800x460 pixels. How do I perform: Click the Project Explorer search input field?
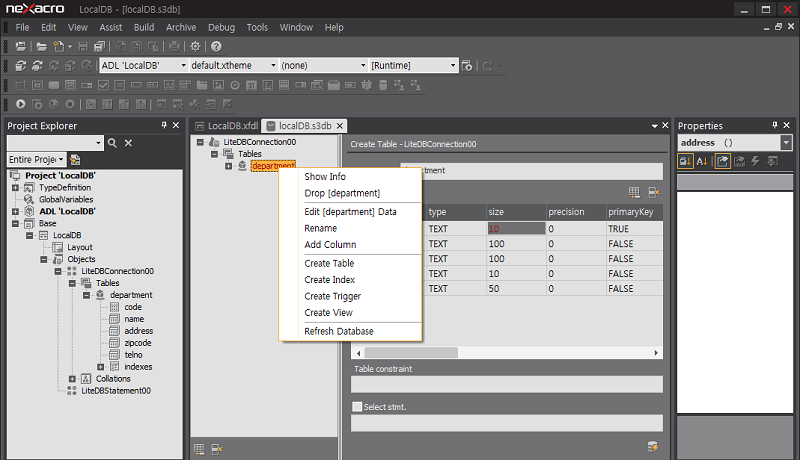click(x=50, y=143)
